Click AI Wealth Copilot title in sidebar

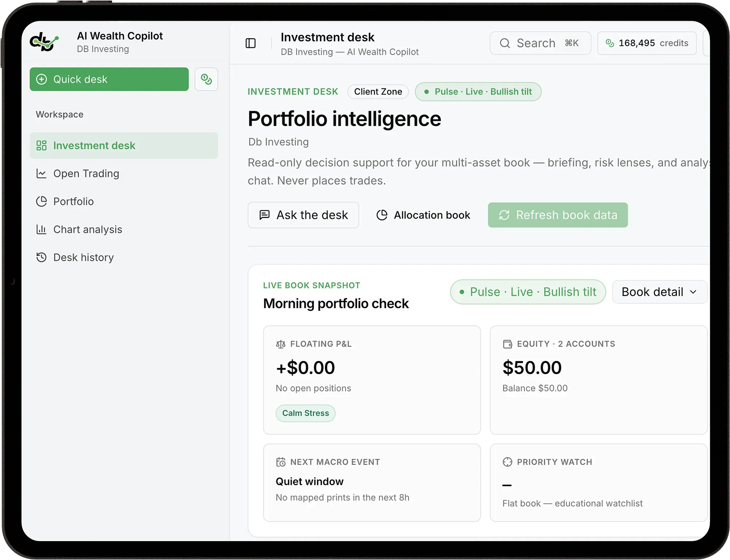(x=120, y=36)
